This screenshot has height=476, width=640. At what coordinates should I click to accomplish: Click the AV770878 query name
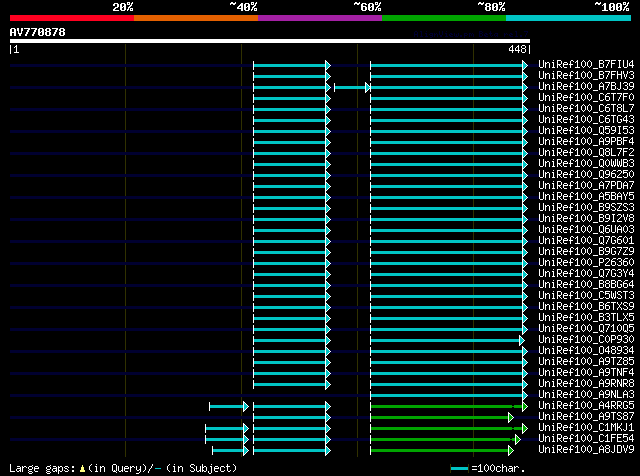(38, 32)
